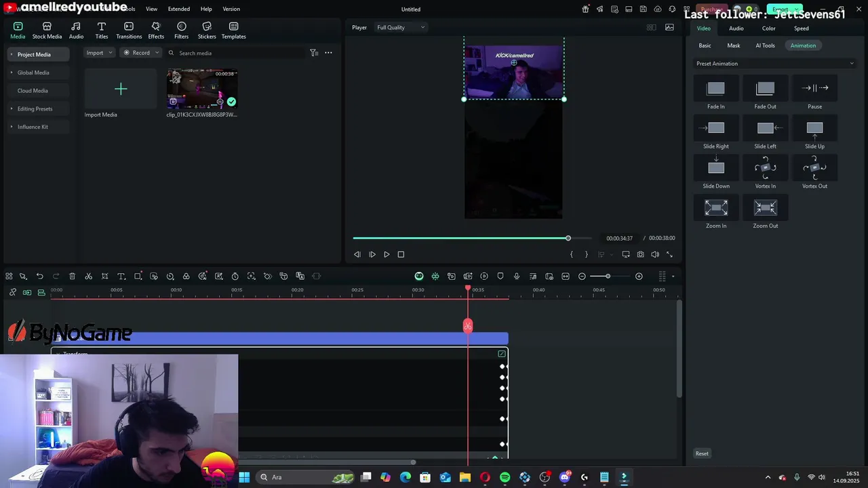
Task: Click the Reset button in animation panel
Action: (x=702, y=453)
